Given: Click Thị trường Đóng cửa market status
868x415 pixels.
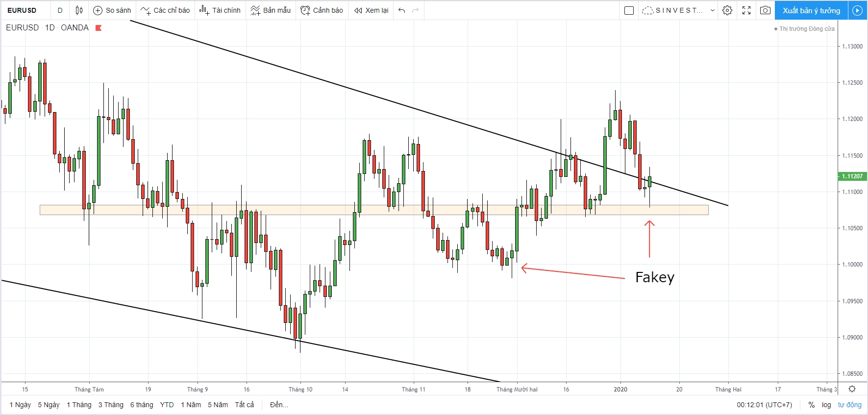Looking at the screenshot, I should 804,29.
